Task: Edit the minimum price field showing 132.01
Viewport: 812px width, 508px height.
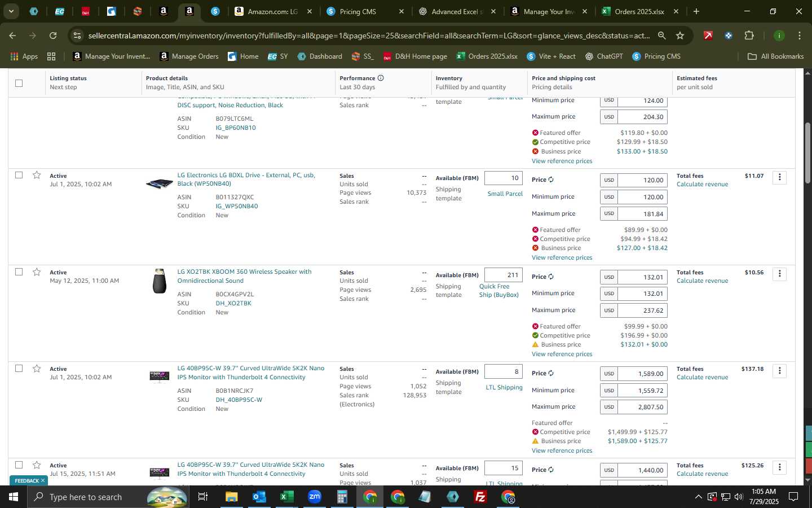Action: click(x=642, y=294)
